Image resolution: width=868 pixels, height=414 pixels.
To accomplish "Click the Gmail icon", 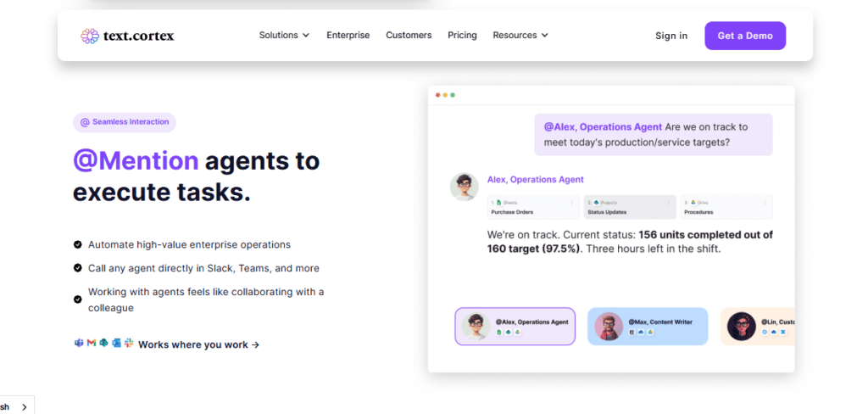I will pyautogui.click(x=92, y=344).
